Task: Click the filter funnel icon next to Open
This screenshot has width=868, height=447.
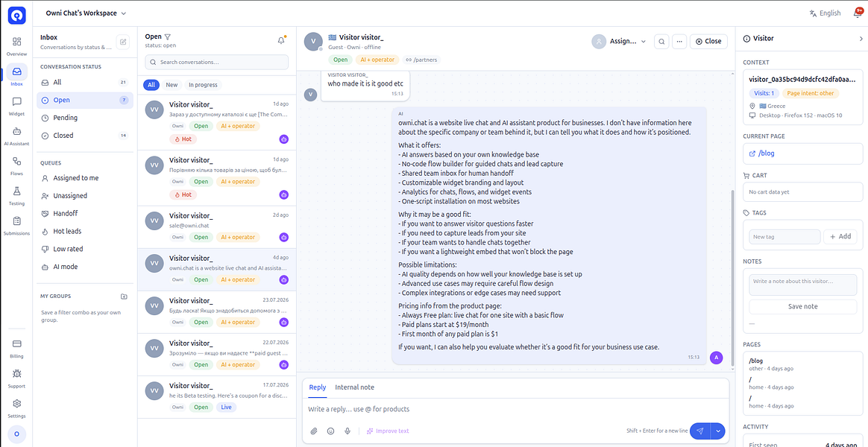Action: tap(167, 37)
